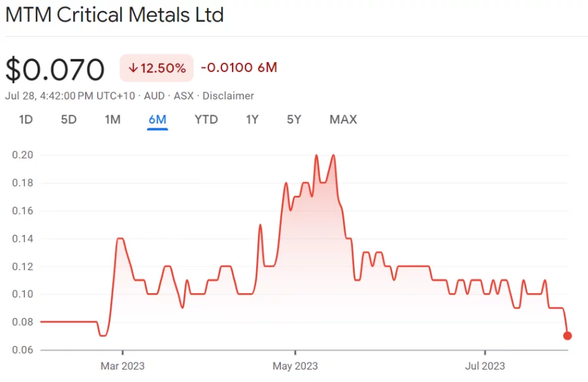The width and height of the screenshot is (588, 382).
Task: Select the 6M time range
Action: pyautogui.click(x=158, y=120)
